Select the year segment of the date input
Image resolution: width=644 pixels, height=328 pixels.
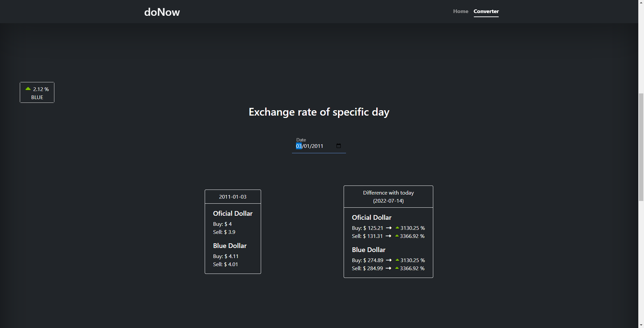316,146
